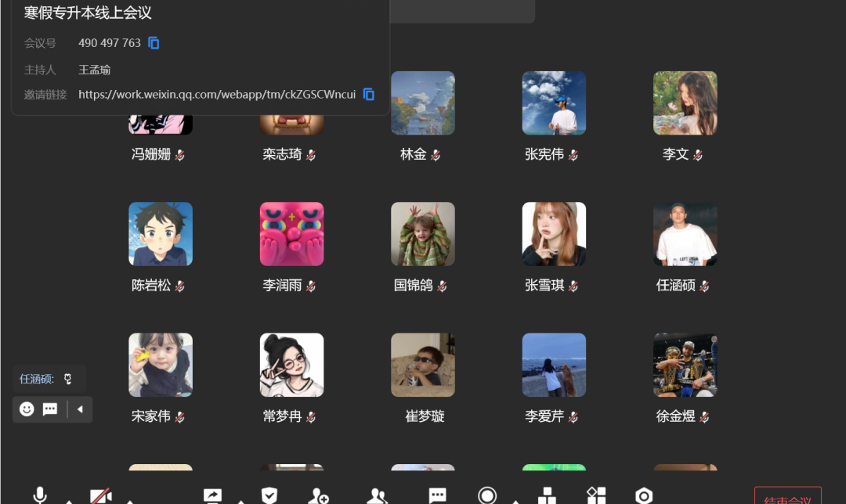Click muted mic icon beside 张雪琪
This screenshot has height=504, width=846.
tap(573, 286)
